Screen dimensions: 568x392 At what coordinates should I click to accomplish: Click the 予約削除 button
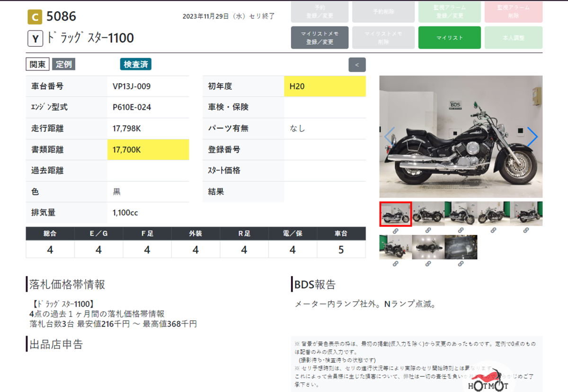tap(383, 12)
